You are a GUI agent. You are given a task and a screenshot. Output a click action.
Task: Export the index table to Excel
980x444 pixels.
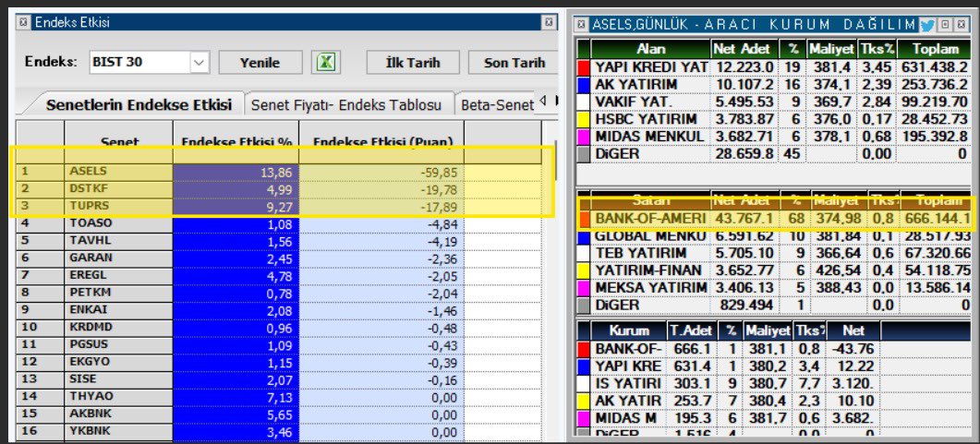325,63
